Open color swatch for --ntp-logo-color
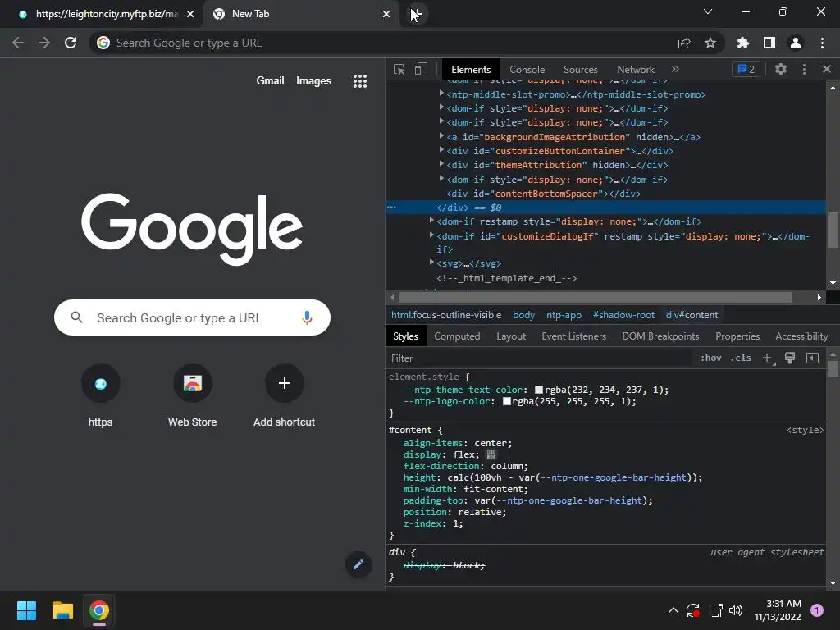The image size is (840, 630). [x=506, y=401]
